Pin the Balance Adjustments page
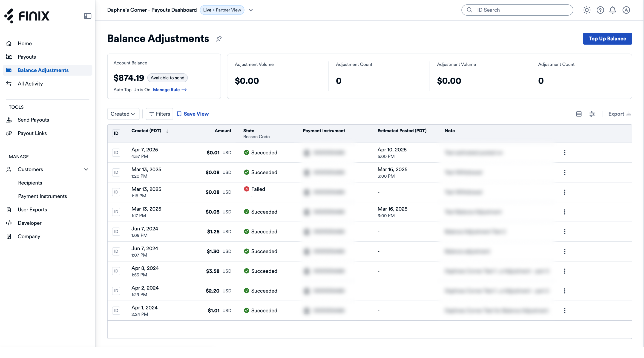Viewport: 644px width, 358px height. click(x=219, y=39)
